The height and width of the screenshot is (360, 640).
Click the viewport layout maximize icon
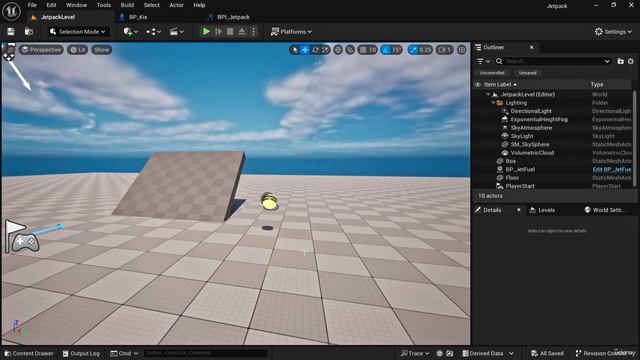[x=462, y=50]
